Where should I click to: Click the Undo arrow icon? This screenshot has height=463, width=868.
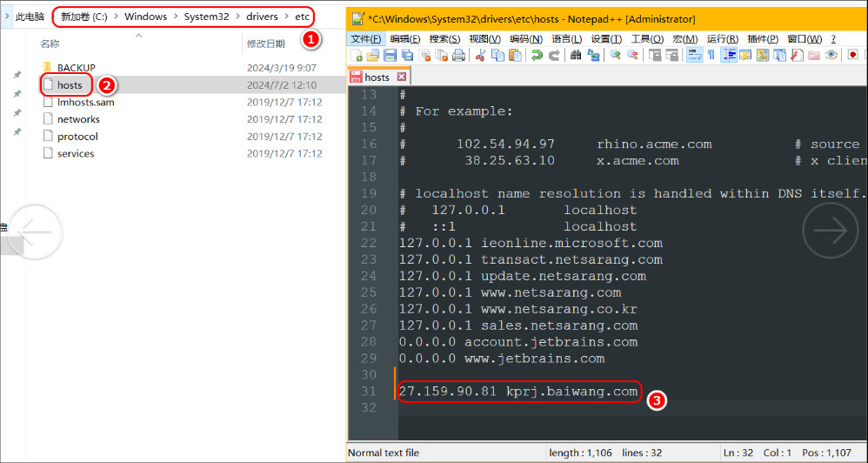click(x=537, y=55)
